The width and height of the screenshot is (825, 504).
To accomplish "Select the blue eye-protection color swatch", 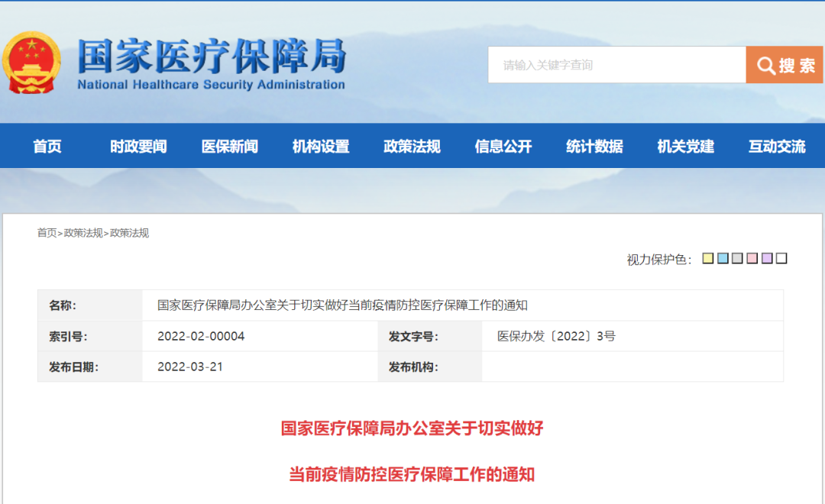I will tap(723, 259).
